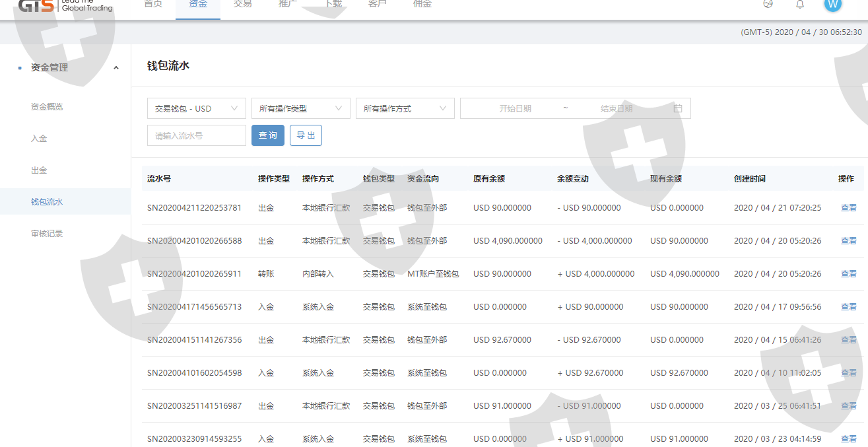Image resolution: width=868 pixels, height=447 pixels.
Task: Expand the 所有操作类型 dropdown
Action: [300, 108]
